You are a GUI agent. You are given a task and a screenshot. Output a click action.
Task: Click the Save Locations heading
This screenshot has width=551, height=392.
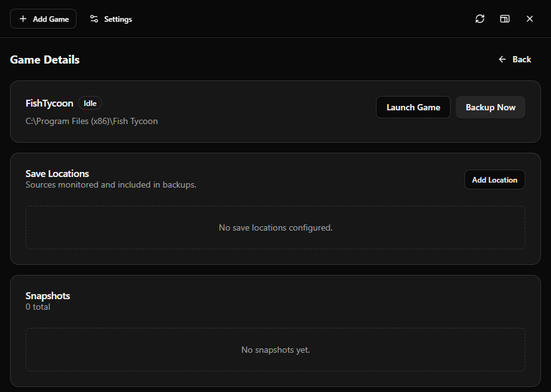57,173
